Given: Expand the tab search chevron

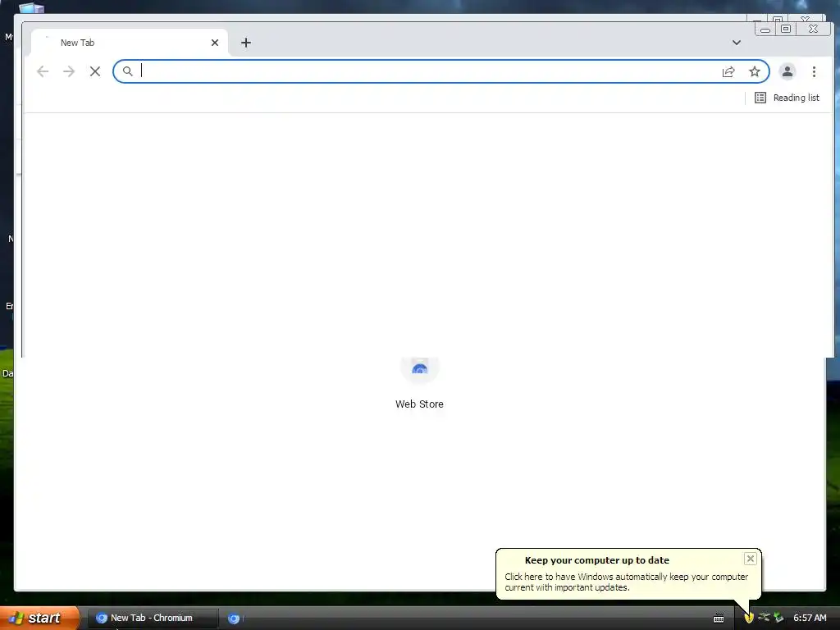Looking at the screenshot, I should (737, 43).
